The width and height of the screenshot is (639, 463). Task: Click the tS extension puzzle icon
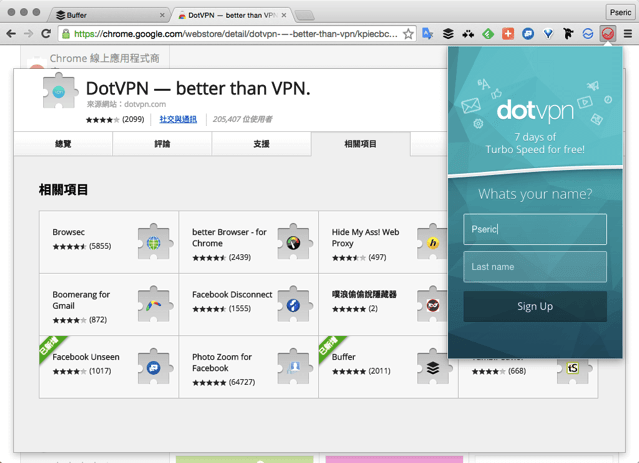click(x=573, y=369)
